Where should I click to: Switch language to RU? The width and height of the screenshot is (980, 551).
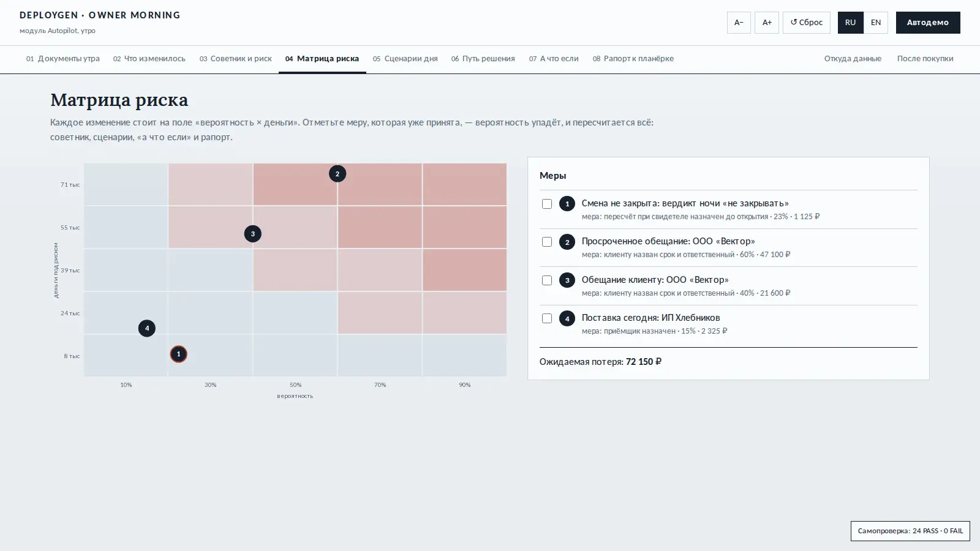pos(851,23)
